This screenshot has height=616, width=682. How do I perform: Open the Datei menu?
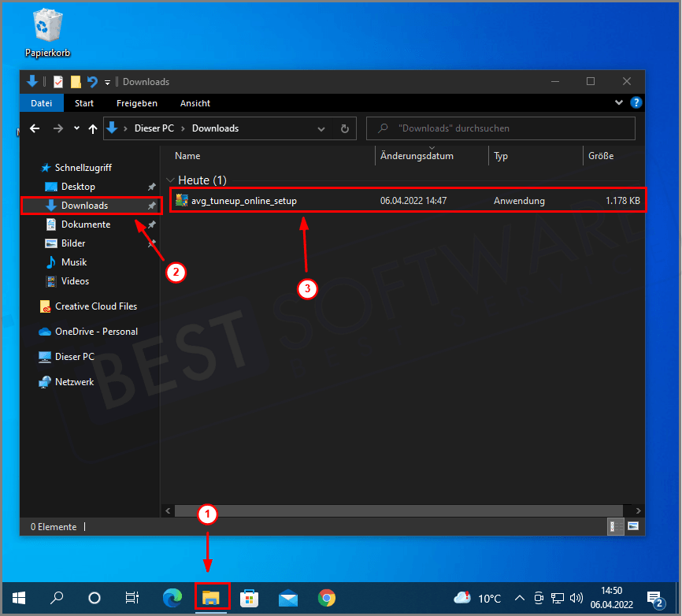click(41, 102)
